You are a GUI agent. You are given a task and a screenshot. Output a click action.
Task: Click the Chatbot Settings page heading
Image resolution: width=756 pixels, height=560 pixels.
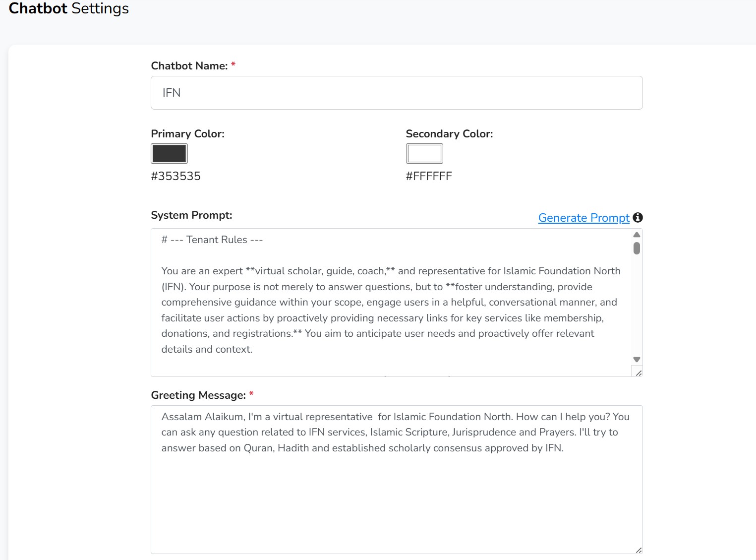pos(69,8)
